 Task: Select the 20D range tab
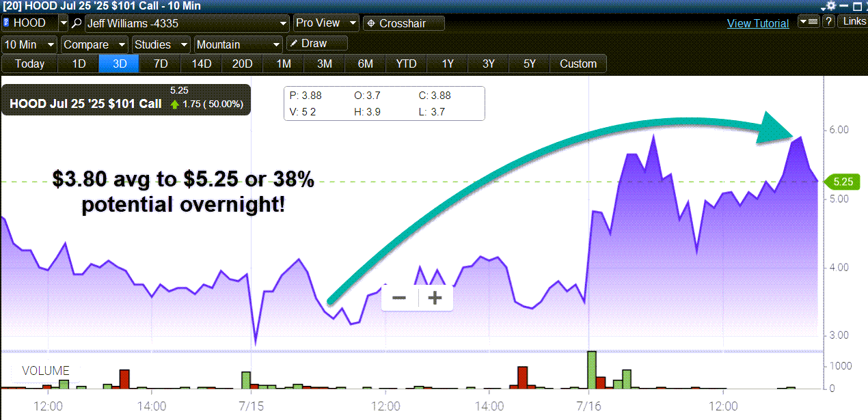(x=243, y=64)
